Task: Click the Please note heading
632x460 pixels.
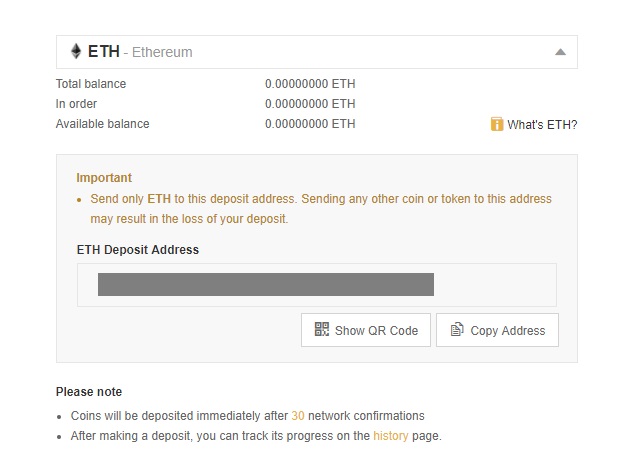Action: click(x=89, y=391)
